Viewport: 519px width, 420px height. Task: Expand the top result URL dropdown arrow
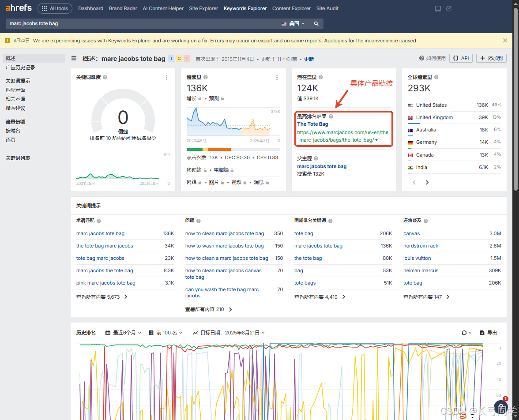(377, 140)
